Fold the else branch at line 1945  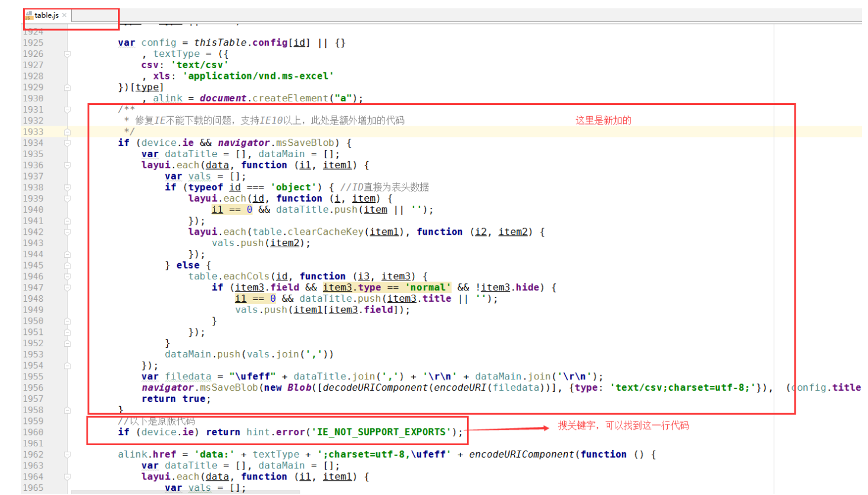click(67, 266)
